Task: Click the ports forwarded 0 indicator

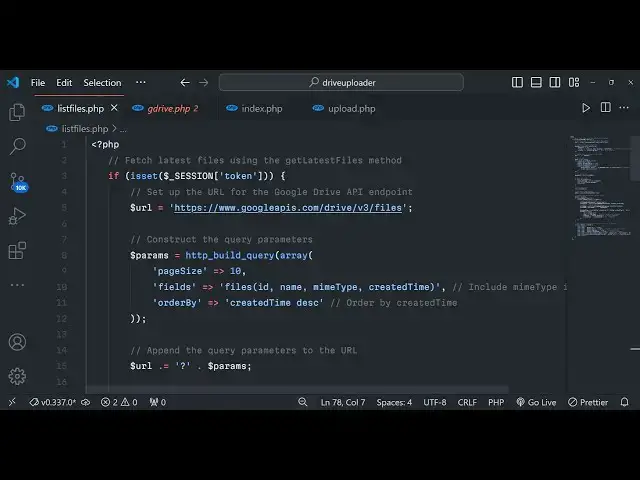Action: click(158, 402)
